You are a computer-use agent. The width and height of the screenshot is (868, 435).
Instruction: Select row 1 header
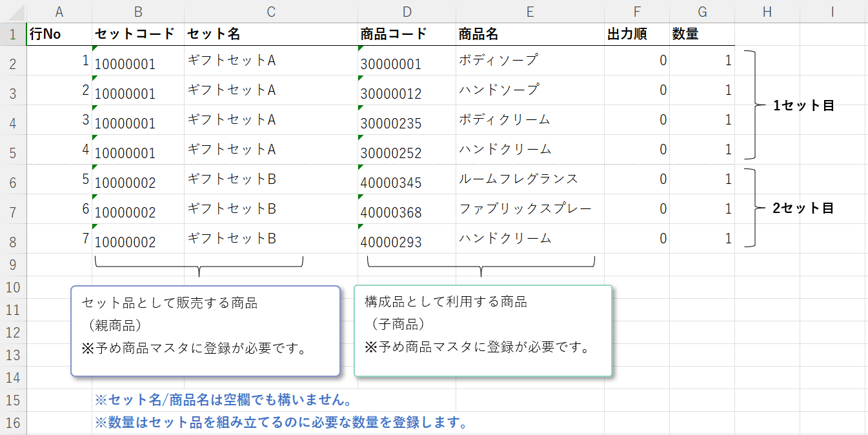pyautogui.click(x=13, y=34)
